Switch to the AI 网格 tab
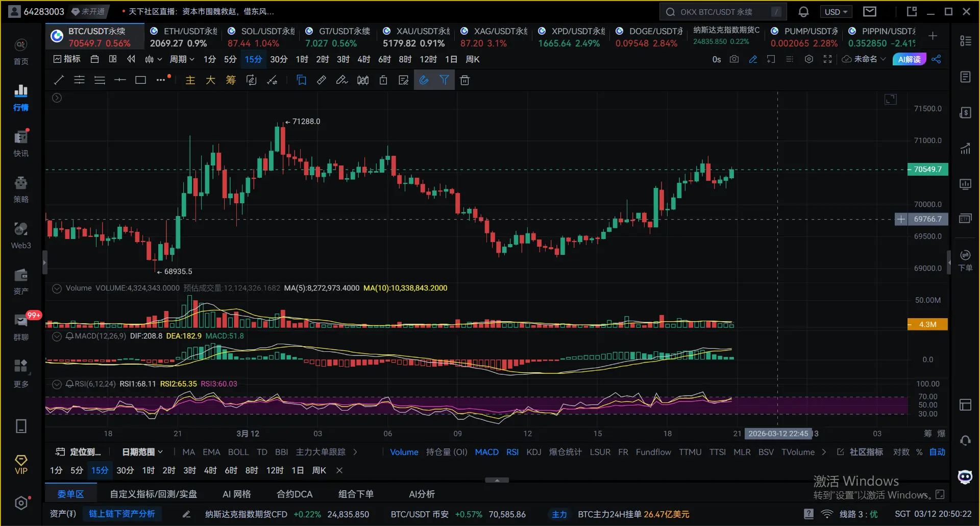This screenshot has height=526, width=980. point(237,494)
